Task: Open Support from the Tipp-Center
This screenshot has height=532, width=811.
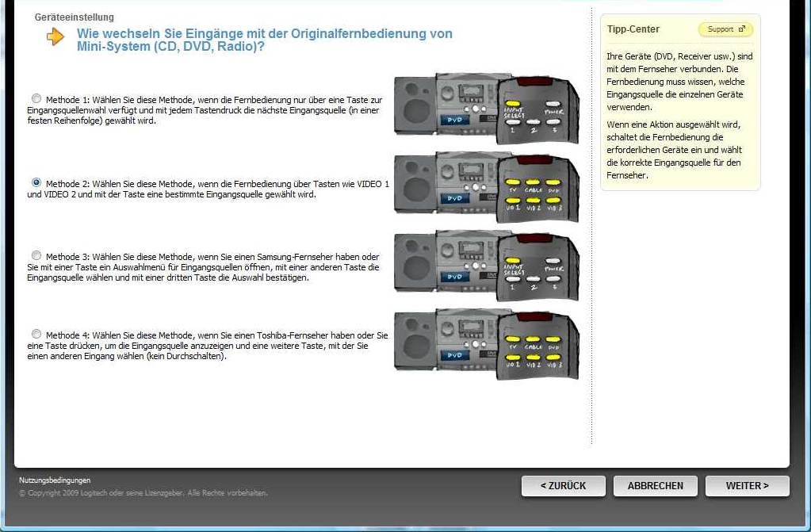Action: tap(720, 29)
